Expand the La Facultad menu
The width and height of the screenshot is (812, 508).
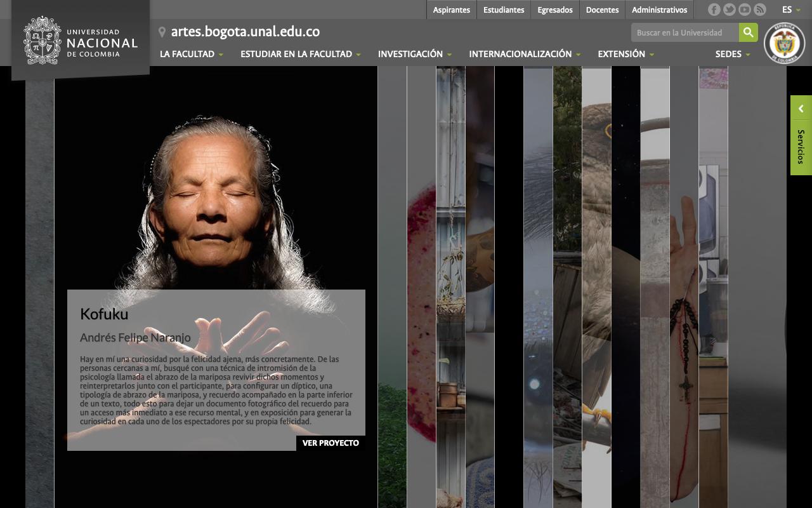(x=192, y=54)
